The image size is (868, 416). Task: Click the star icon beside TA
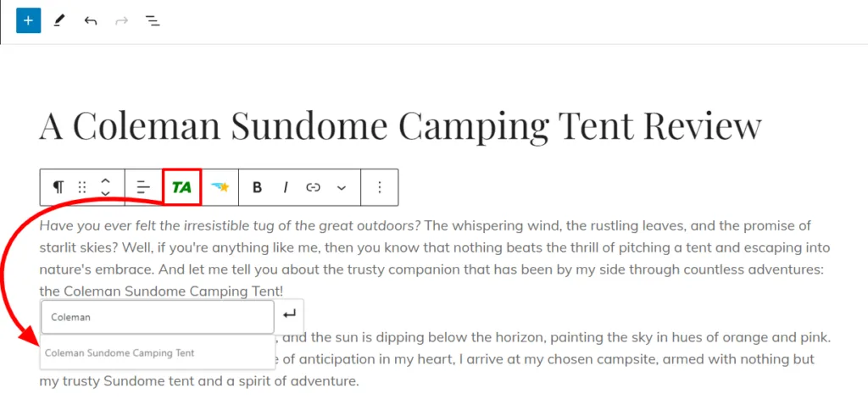[220, 187]
